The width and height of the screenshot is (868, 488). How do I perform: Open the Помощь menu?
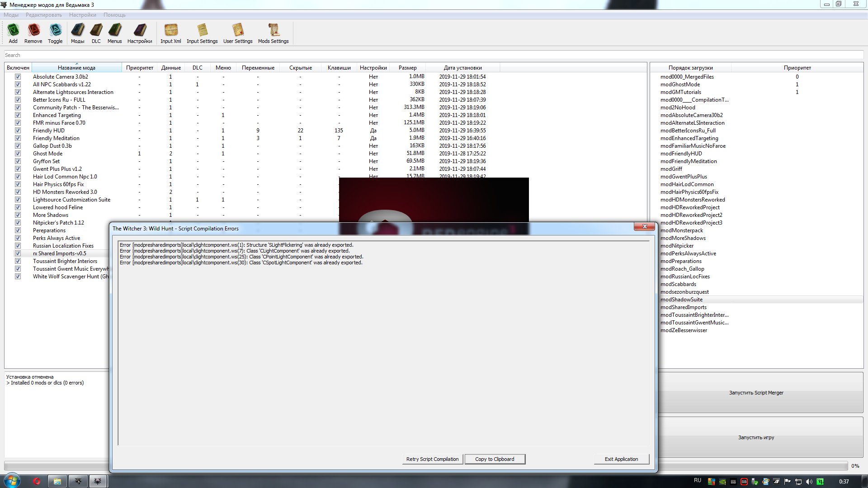[114, 15]
